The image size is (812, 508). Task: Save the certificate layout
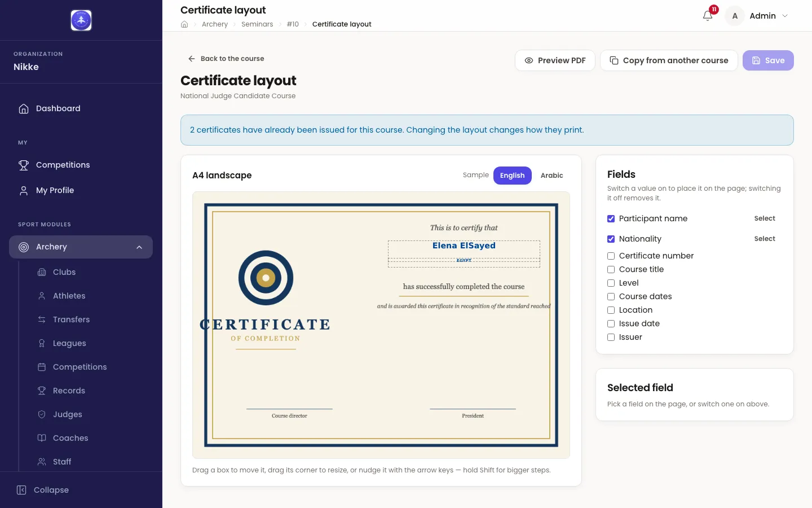[x=768, y=60]
